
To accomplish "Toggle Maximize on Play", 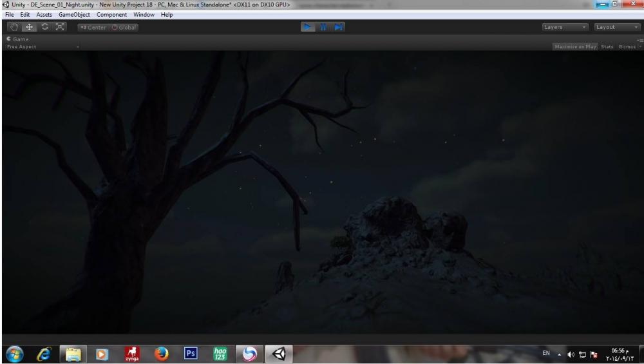I will pyautogui.click(x=575, y=47).
